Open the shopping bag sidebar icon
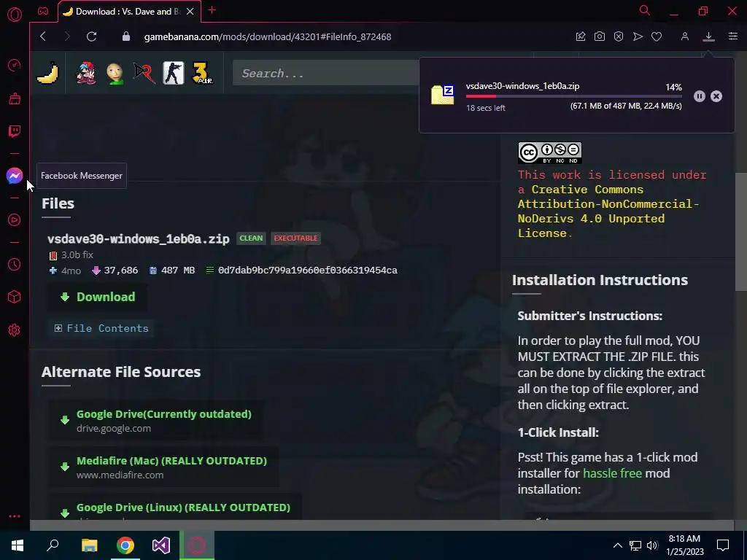The image size is (747, 560). pyautogui.click(x=15, y=98)
